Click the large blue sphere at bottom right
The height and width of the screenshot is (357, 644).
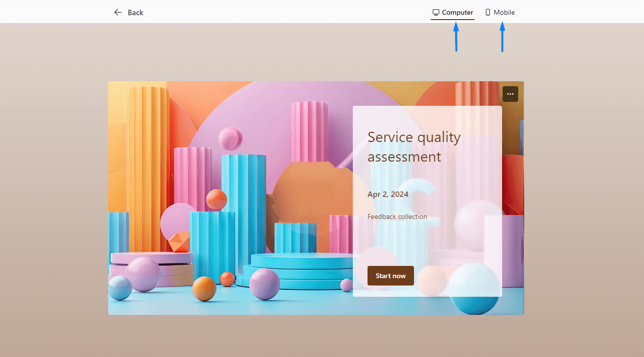473,288
